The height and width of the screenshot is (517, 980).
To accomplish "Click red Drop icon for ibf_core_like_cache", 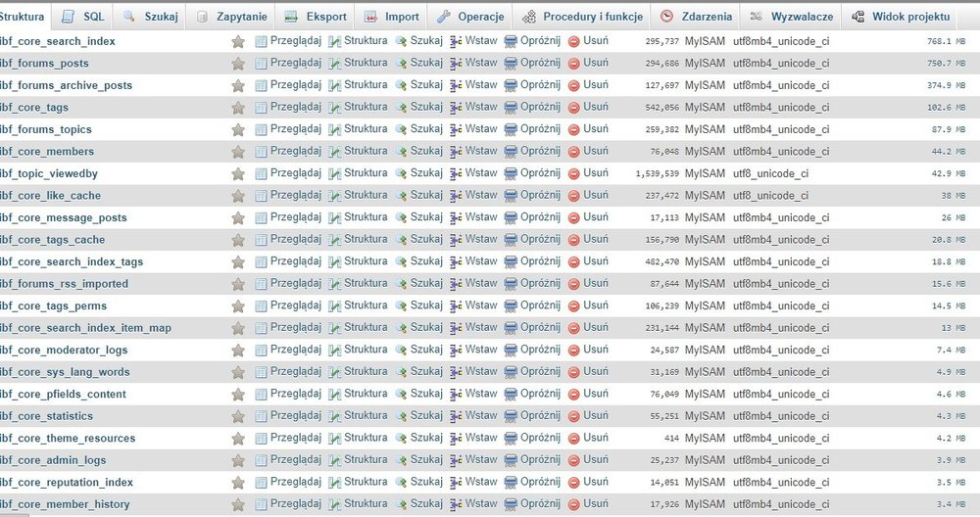I will 574,196.
